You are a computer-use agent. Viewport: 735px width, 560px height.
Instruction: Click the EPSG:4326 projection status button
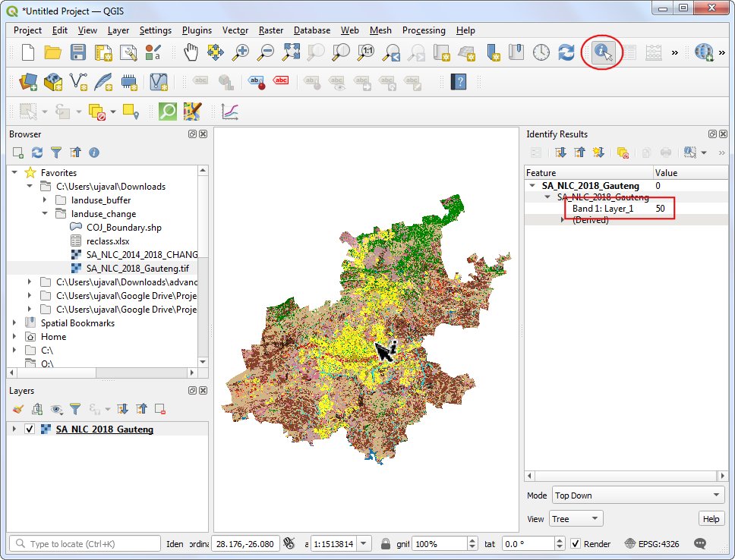tap(658, 543)
